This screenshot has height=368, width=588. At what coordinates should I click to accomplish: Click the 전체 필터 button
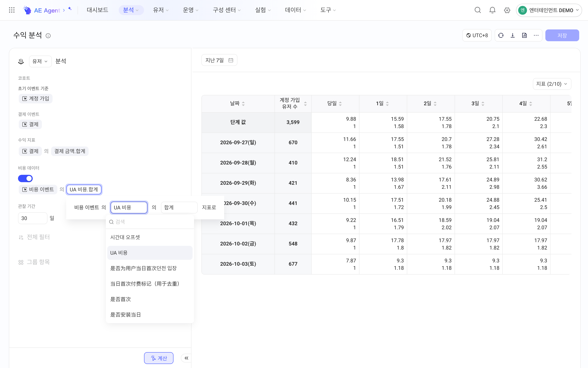[34, 237]
